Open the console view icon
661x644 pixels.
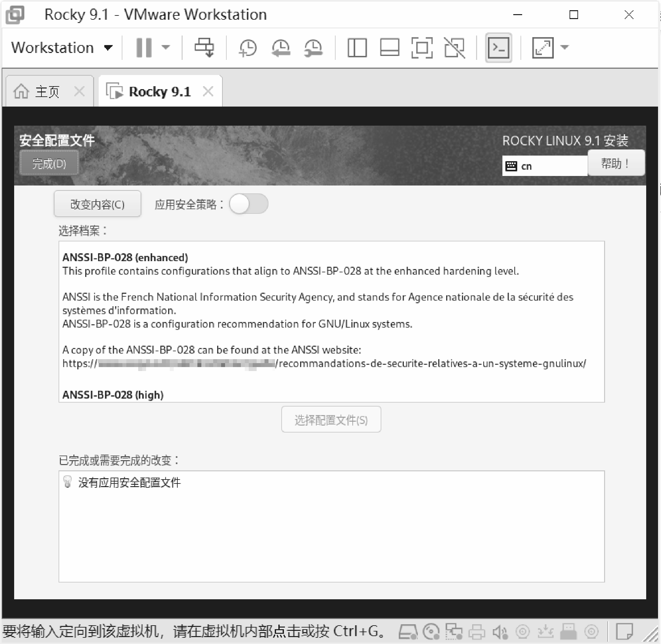point(498,48)
